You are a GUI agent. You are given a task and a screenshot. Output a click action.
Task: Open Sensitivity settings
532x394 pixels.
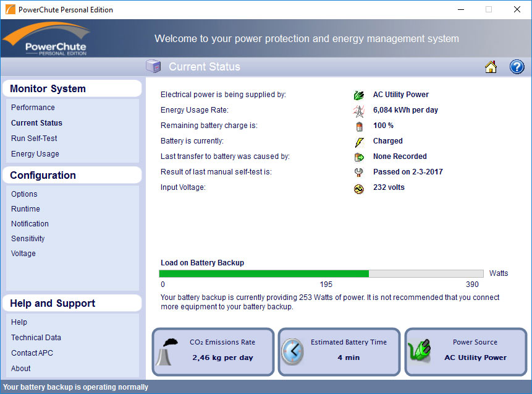point(28,239)
